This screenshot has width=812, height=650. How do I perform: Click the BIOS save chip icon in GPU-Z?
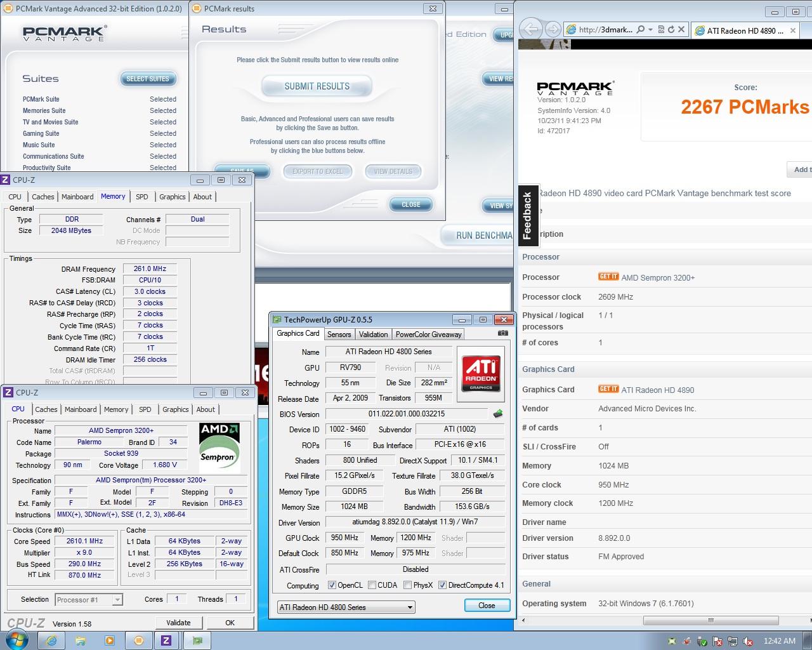pos(498,414)
